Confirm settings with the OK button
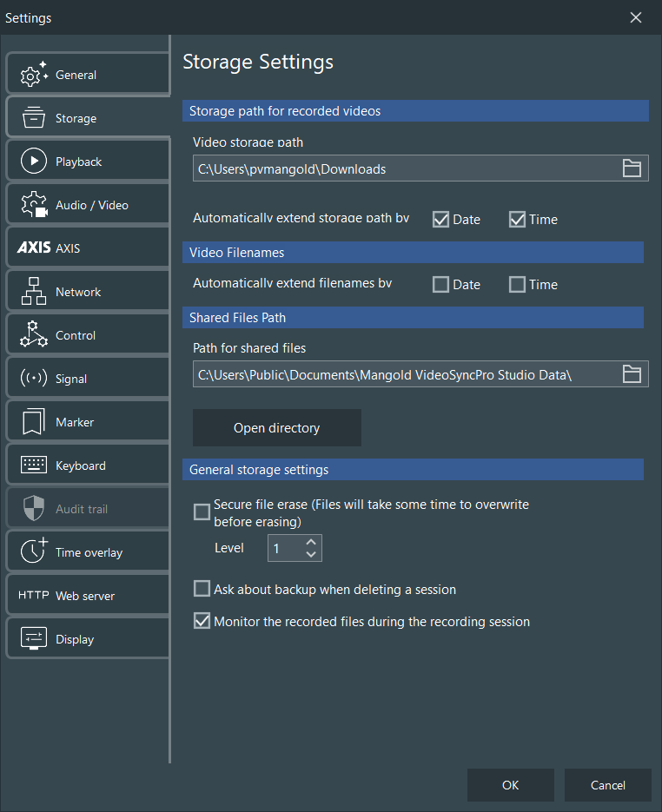 [x=510, y=785]
